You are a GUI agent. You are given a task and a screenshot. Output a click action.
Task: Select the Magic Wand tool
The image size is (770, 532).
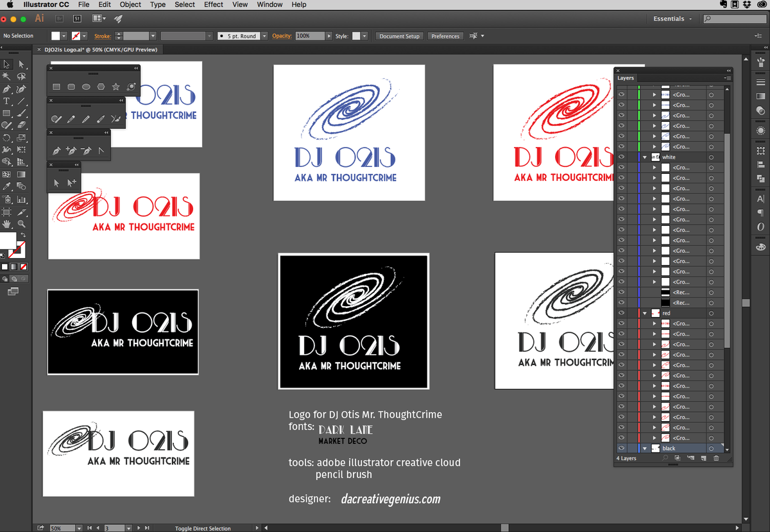[x=6, y=76]
